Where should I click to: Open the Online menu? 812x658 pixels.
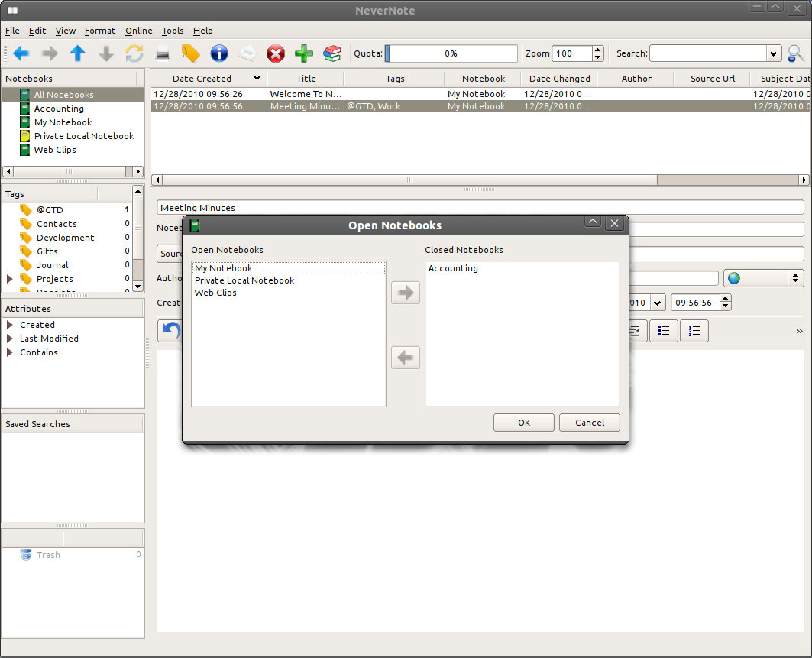point(139,31)
